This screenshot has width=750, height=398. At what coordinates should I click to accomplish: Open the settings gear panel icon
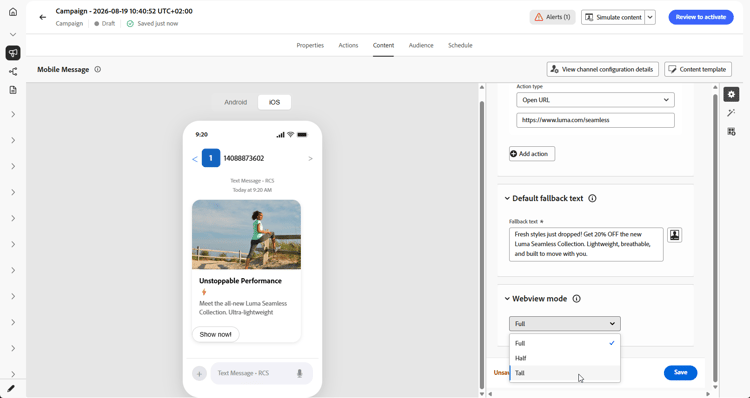(731, 94)
